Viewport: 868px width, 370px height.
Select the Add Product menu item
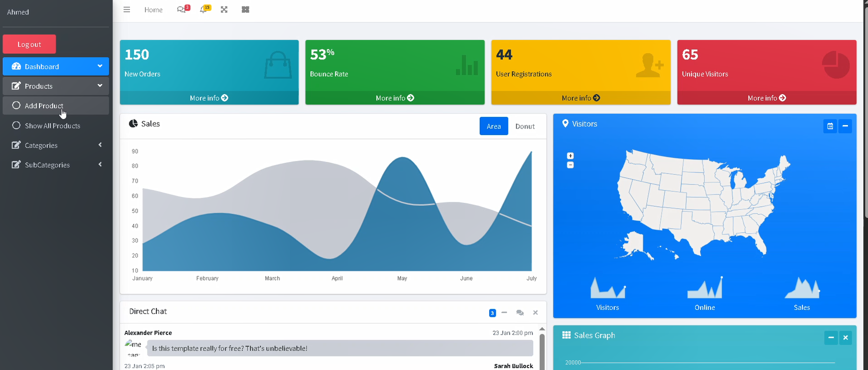tap(55, 105)
